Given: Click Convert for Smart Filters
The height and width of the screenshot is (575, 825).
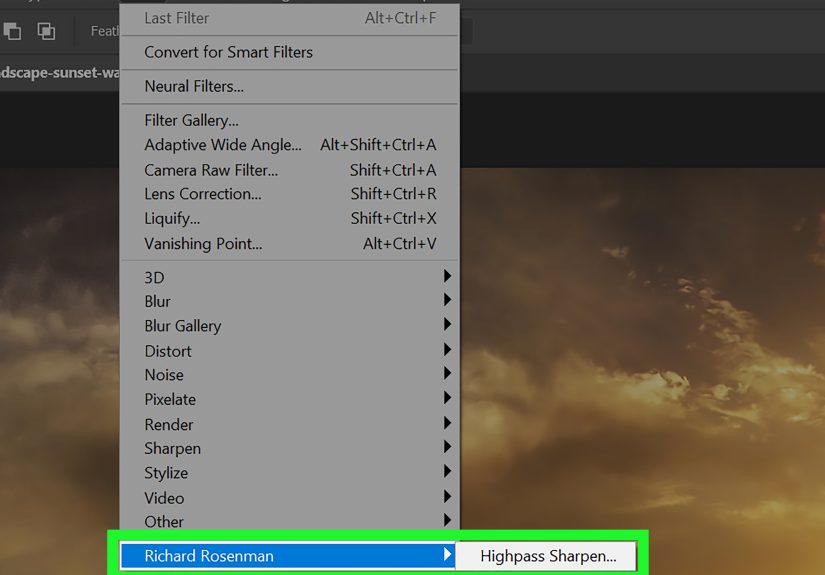Looking at the screenshot, I should tap(289, 52).
